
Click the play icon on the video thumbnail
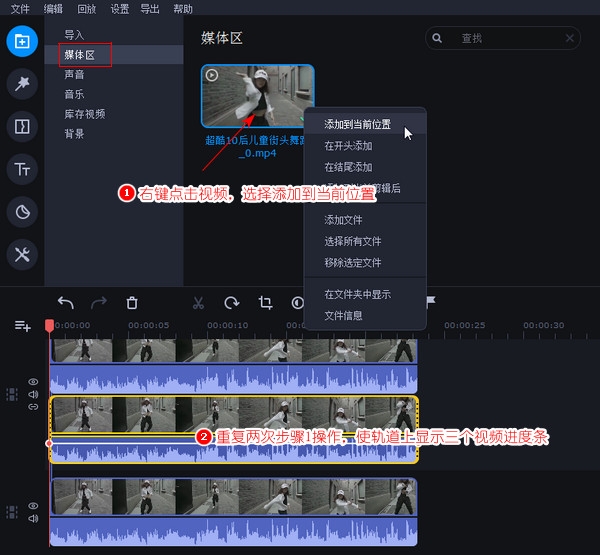212,75
